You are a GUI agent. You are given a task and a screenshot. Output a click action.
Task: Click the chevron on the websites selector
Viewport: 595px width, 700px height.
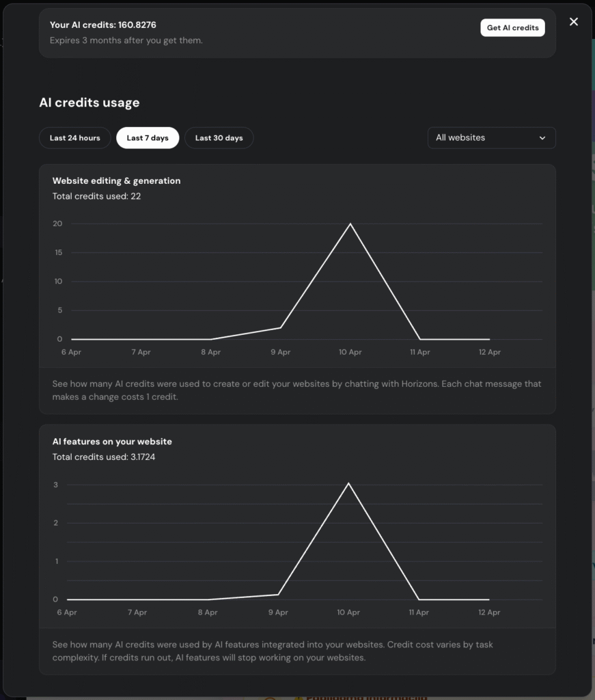(543, 137)
